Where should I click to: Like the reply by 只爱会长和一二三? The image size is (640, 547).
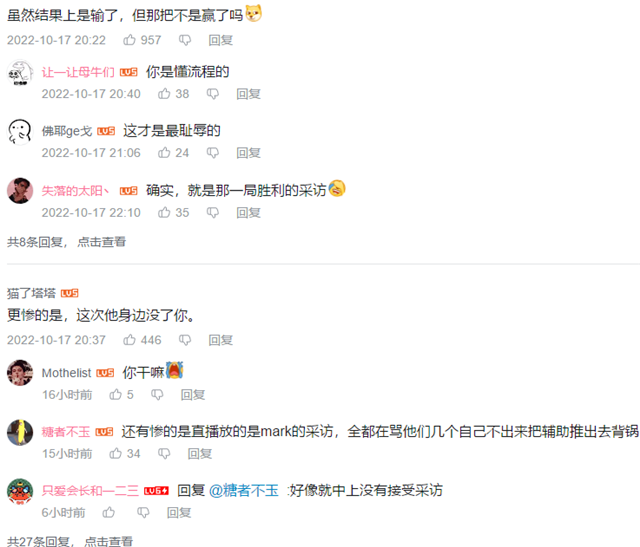coord(109,512)
